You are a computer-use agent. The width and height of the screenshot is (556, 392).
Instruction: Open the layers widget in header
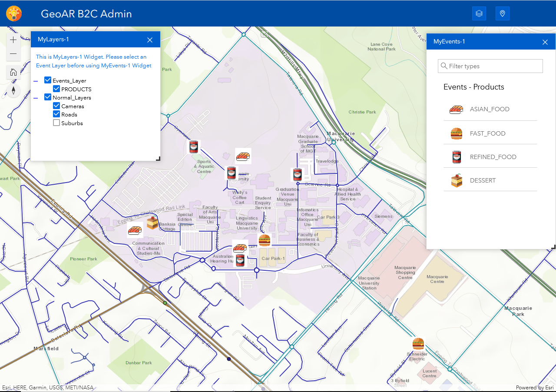(479, 13)
